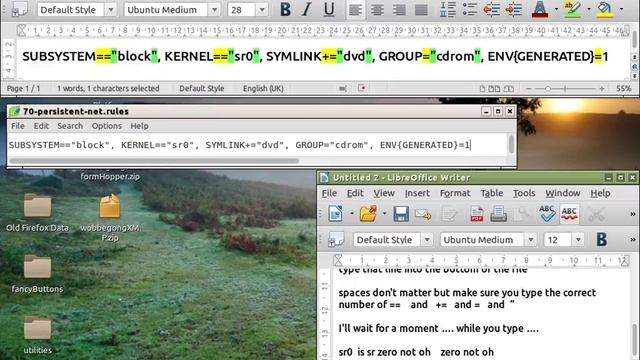Click Open folder icon in Untitled 2
The image size is (640, 360).
click(x=368, y=213)
